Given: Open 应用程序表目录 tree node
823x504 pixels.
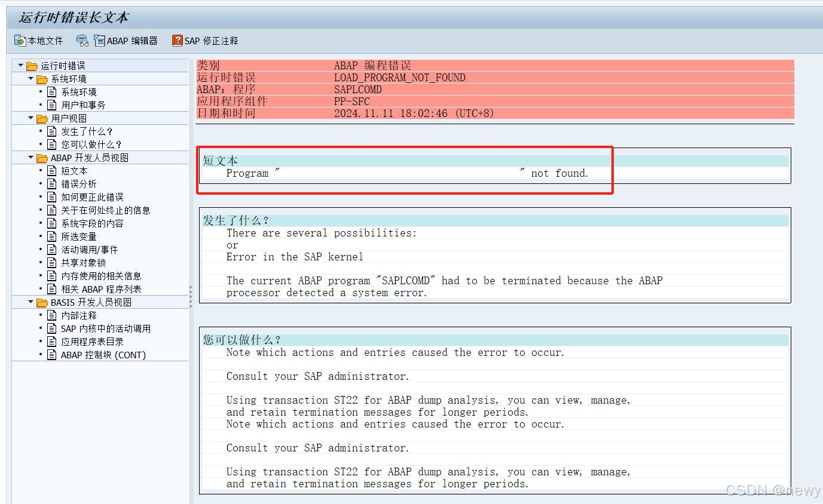Looking at the screenshot, I should pos(93,342).
